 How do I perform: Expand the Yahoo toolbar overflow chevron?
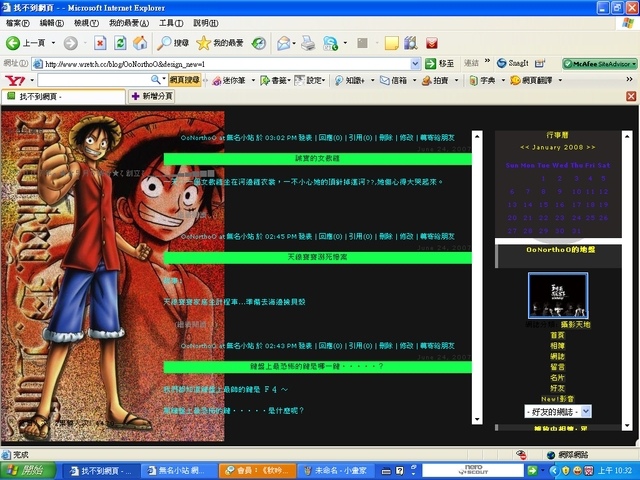coord(629,80)
